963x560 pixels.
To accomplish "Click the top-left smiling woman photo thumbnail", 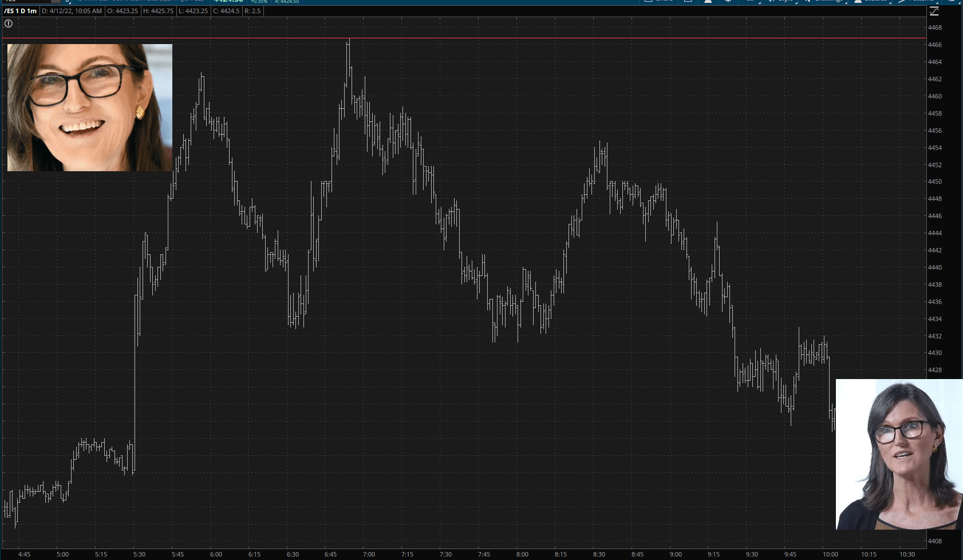I will (x=90, y=108).
